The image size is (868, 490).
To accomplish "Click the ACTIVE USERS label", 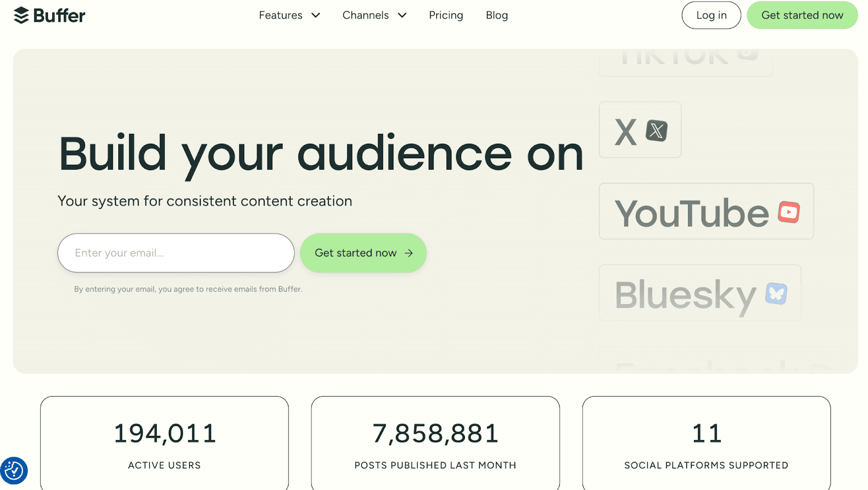I will tap(164, 466).
